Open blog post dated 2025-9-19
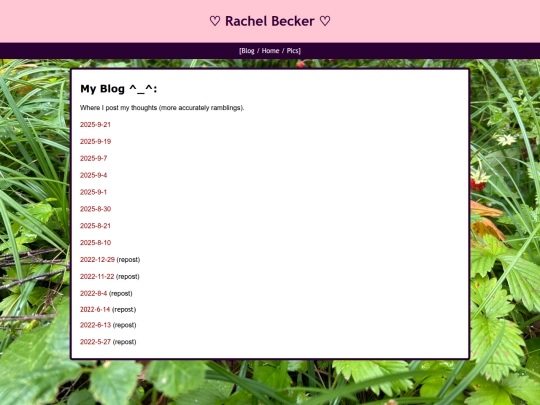 click(95, 142)
